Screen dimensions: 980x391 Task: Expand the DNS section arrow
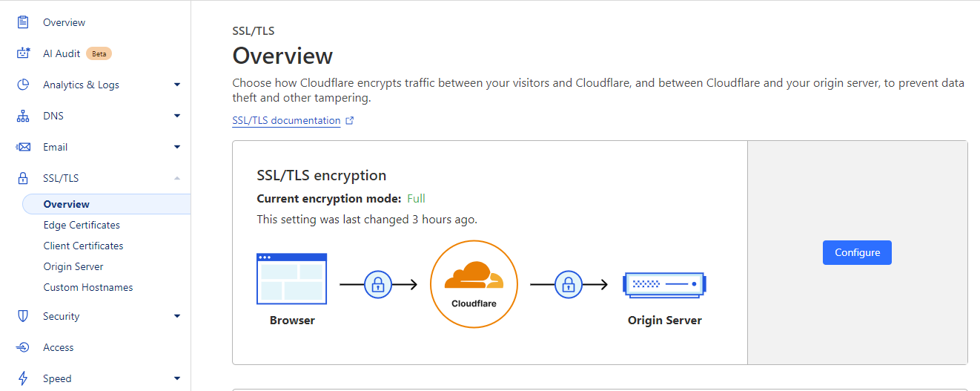coord(177,116)
